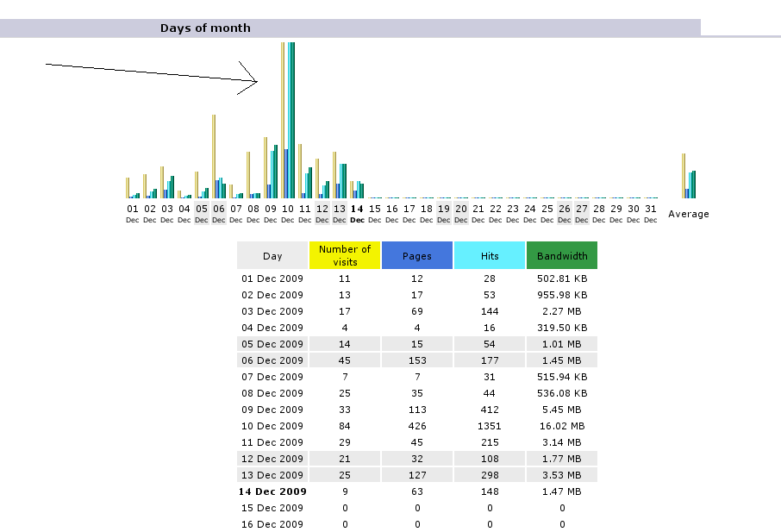Click the 16.02 MB bandwidth value
This screenshot has height=532, width=781.
(x=562, y=427)
